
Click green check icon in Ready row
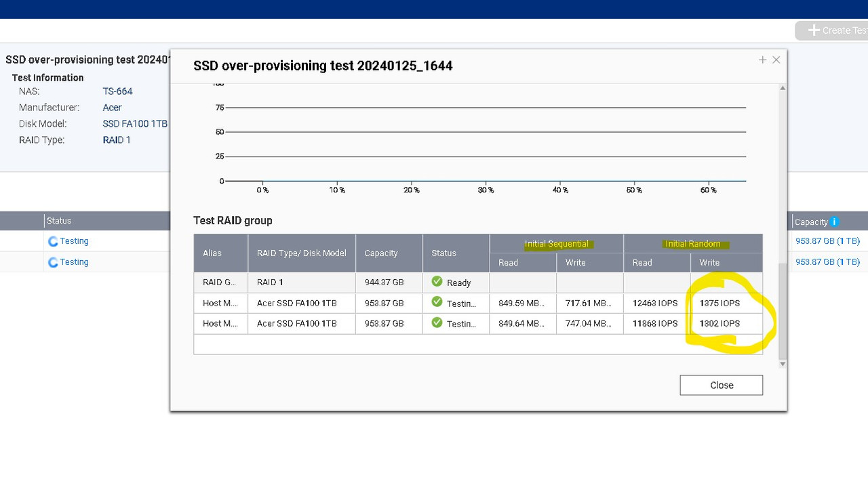pos(437,281)
